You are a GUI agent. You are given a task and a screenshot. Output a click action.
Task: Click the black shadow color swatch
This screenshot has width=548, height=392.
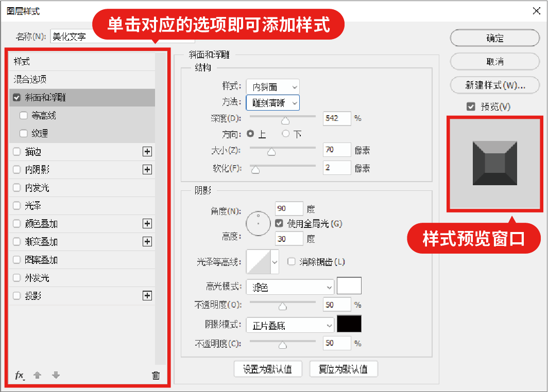pos(349,324)
